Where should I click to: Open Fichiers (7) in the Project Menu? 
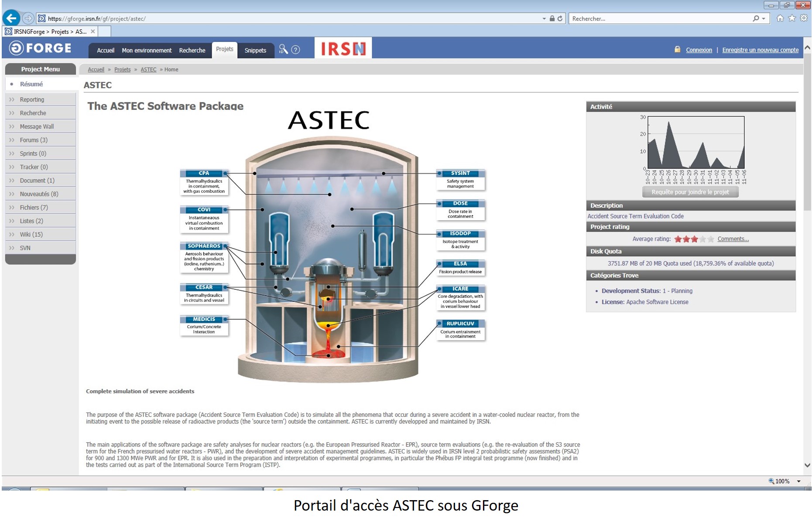point(41,208)
